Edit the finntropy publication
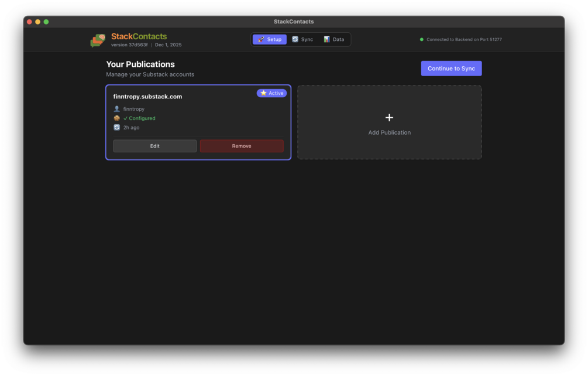 [x=155, y=146]
